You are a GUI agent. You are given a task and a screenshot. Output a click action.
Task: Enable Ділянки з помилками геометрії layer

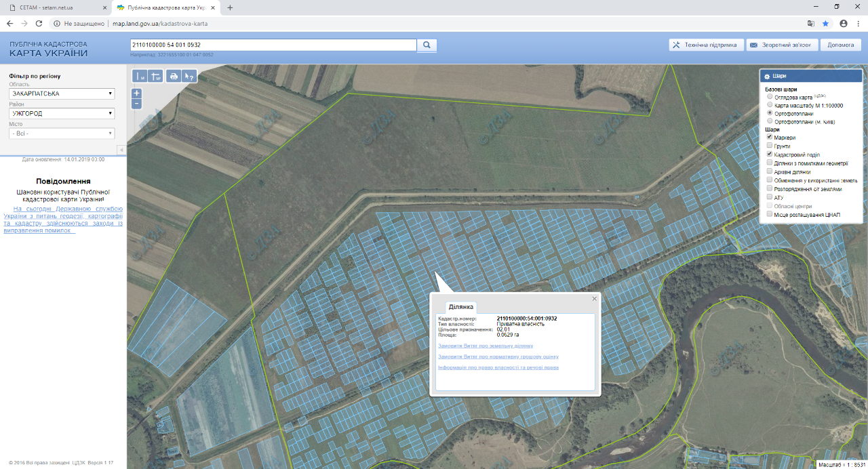(769, 163)
